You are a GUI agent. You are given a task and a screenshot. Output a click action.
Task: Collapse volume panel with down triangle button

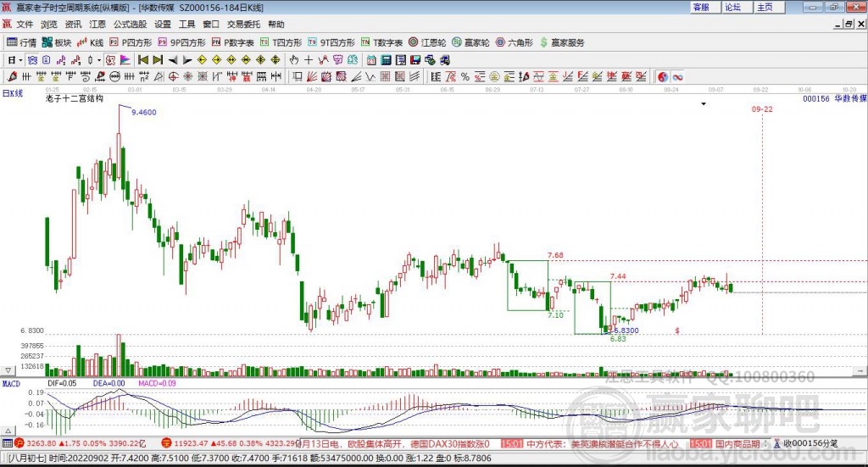tap(8, 370)
